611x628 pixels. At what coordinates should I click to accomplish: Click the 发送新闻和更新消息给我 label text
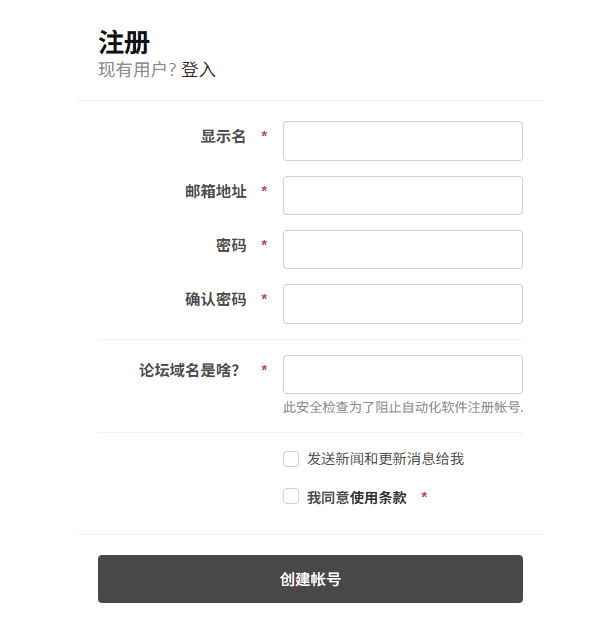coord(385,459)
